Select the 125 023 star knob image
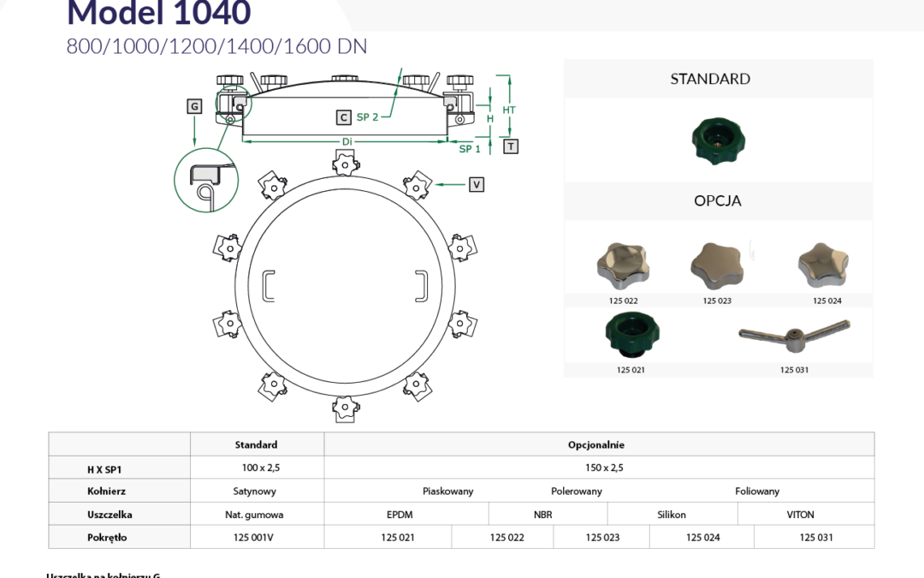924x578 pixels. pos(717,266)
